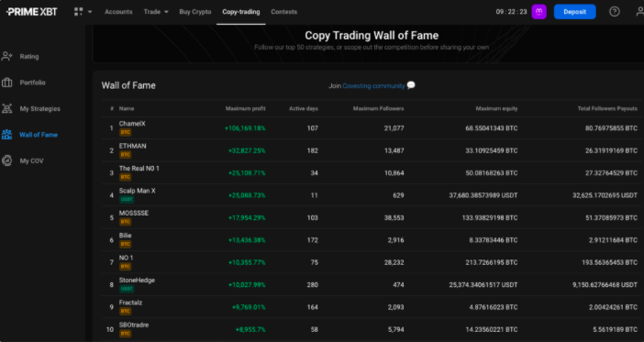Sort by Maximum profit column header

point(245,108)
